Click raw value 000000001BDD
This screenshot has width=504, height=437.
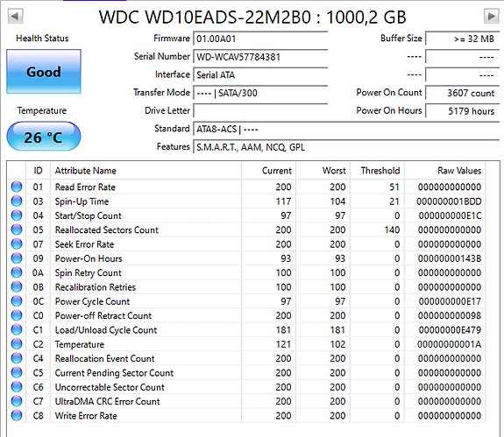(x=449, y=201)
